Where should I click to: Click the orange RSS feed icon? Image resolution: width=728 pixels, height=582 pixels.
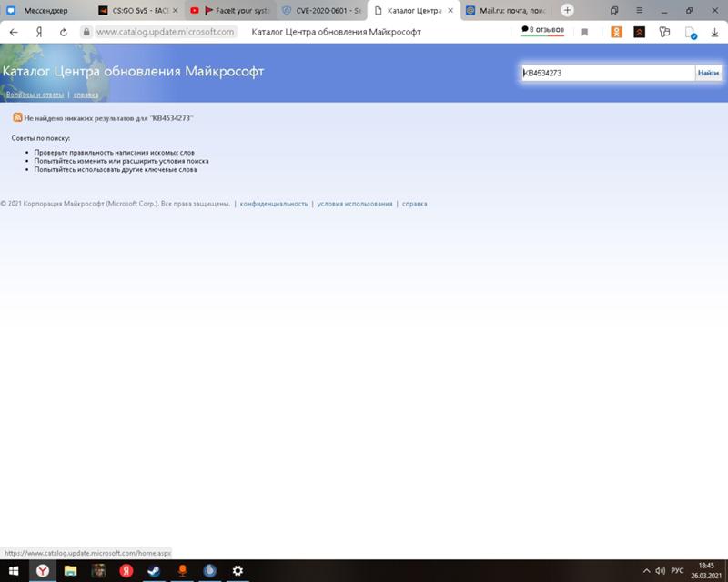[x=17, y=117]
